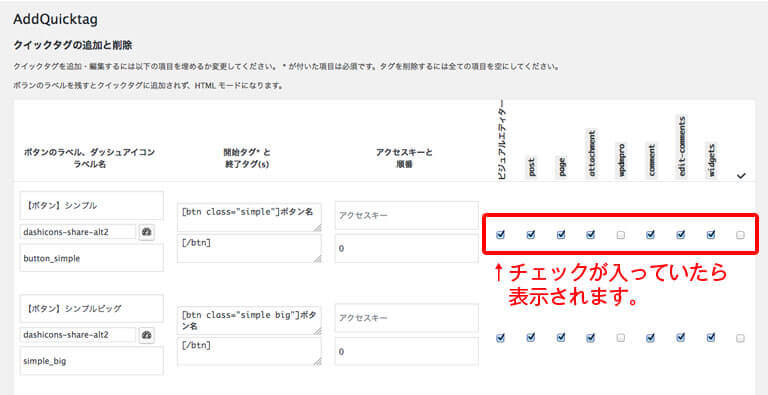Click the page column header
This screenshot has height=395, width=768.
(x=562, y=168)
